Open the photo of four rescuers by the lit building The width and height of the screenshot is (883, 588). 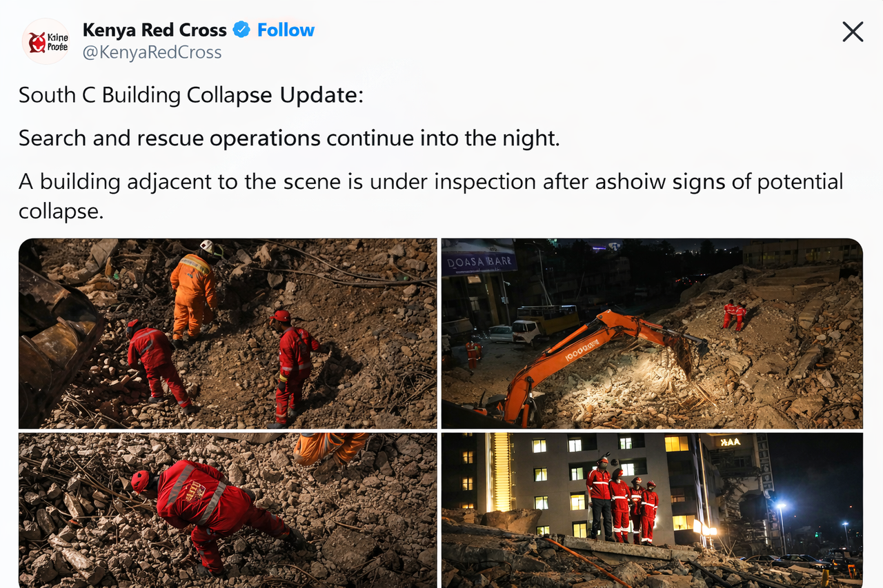click(x=652, y=510)
